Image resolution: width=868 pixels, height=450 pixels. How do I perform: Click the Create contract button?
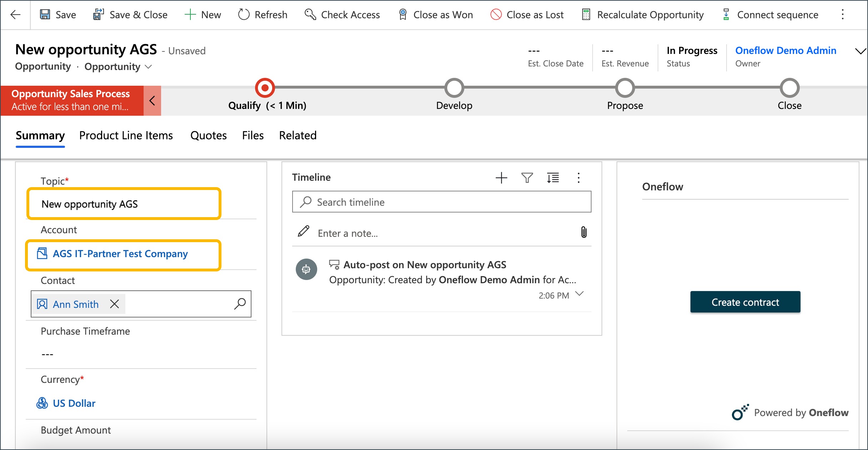point(745,302)
